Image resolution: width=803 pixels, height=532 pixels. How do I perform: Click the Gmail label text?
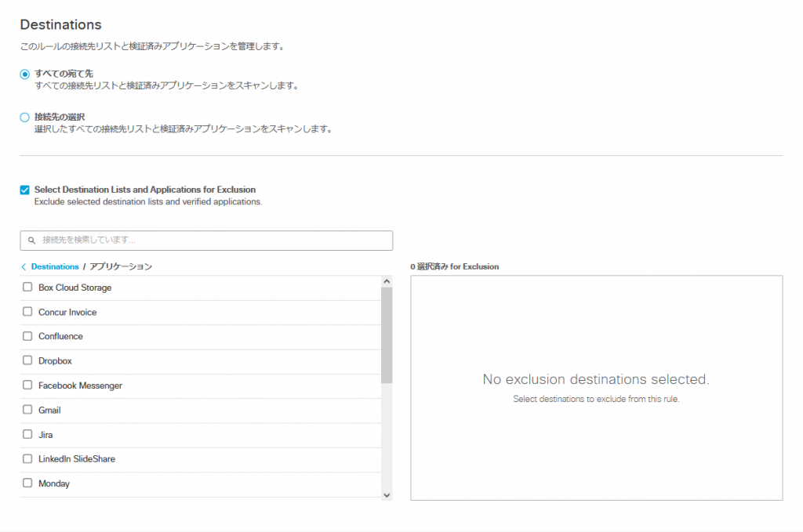tap(49, 410)
